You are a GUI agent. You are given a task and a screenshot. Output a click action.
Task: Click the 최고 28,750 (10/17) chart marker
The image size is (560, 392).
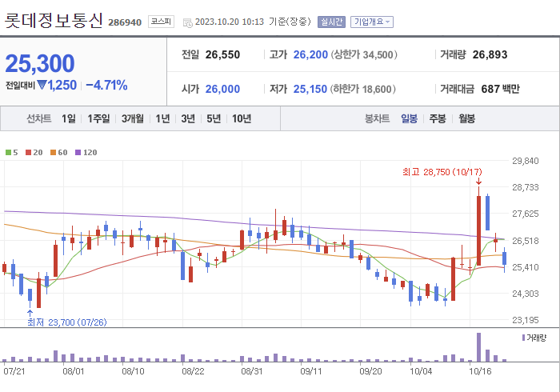tap(442, 172)
